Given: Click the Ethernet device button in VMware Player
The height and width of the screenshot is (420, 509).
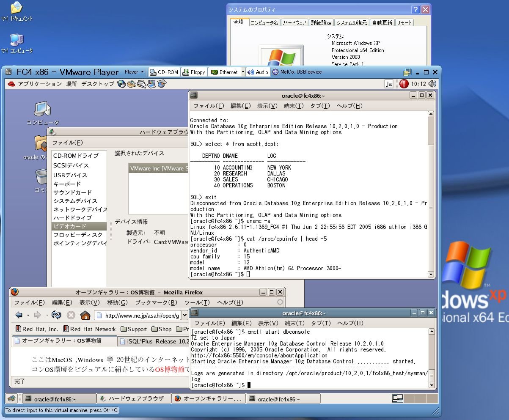Looking at the screenshot, I should 224,72.
